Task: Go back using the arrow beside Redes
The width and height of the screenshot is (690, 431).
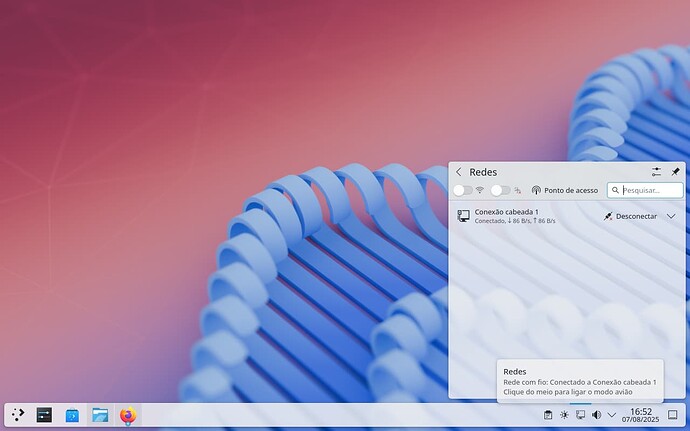Action: coord(459,172)
